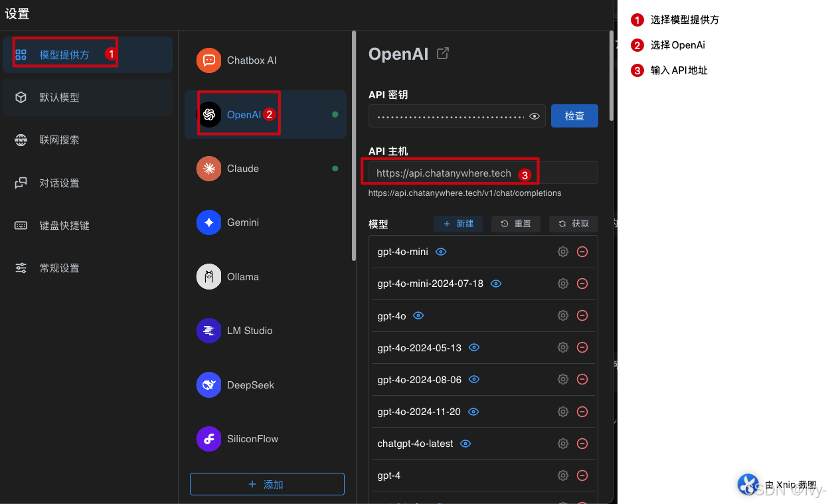Reveal the API key with eye icon
The width and height of the screenshot is (830, 504).
535,116
